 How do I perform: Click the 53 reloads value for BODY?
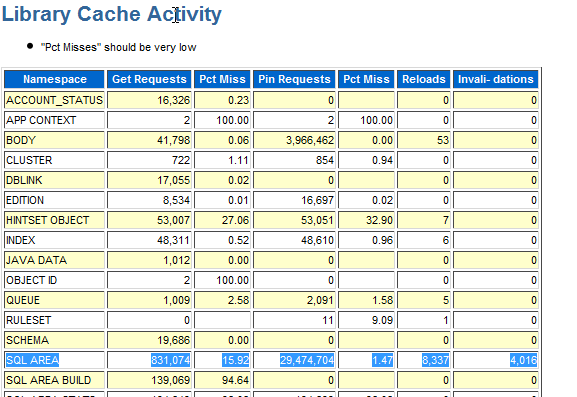click(x=443, y=140)
